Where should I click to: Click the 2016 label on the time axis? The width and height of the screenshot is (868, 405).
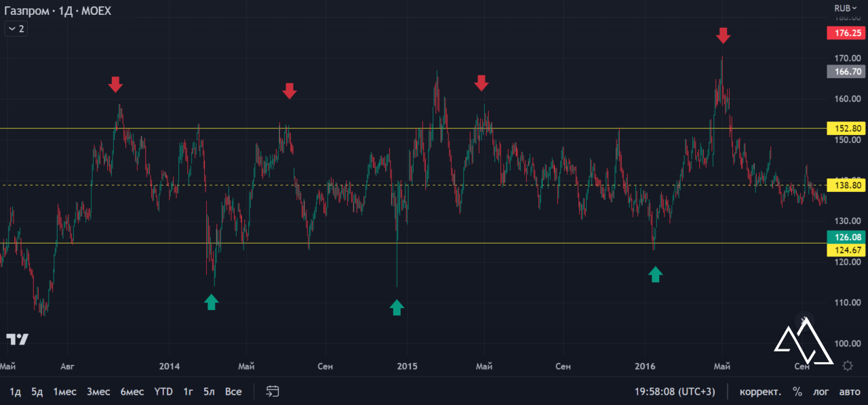tap(645, 366)
